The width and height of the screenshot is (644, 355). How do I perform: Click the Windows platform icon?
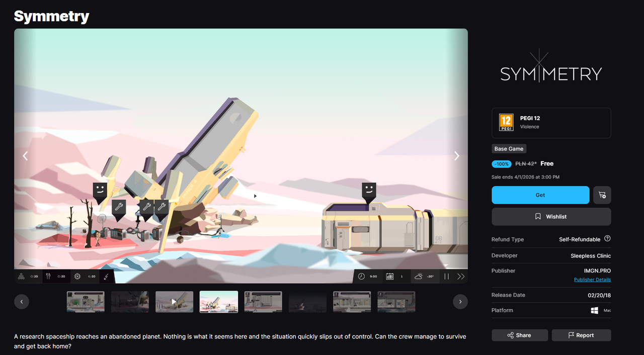tap(595, 310)
